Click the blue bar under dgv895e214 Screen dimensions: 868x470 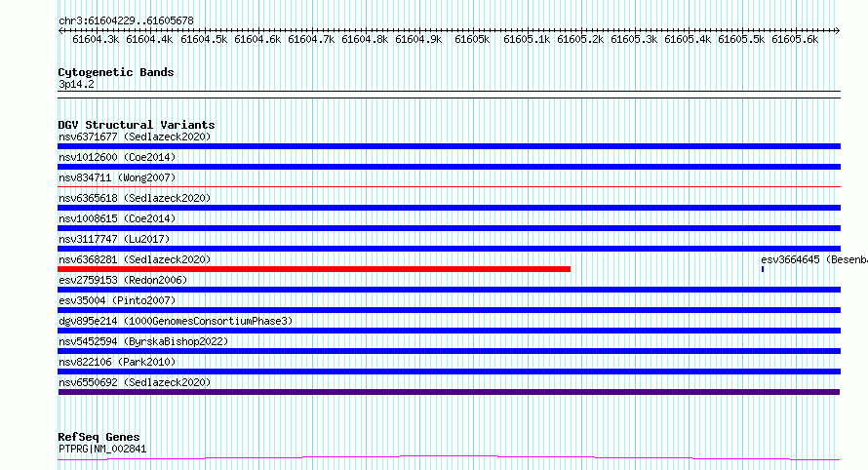[x=449, y=331]
